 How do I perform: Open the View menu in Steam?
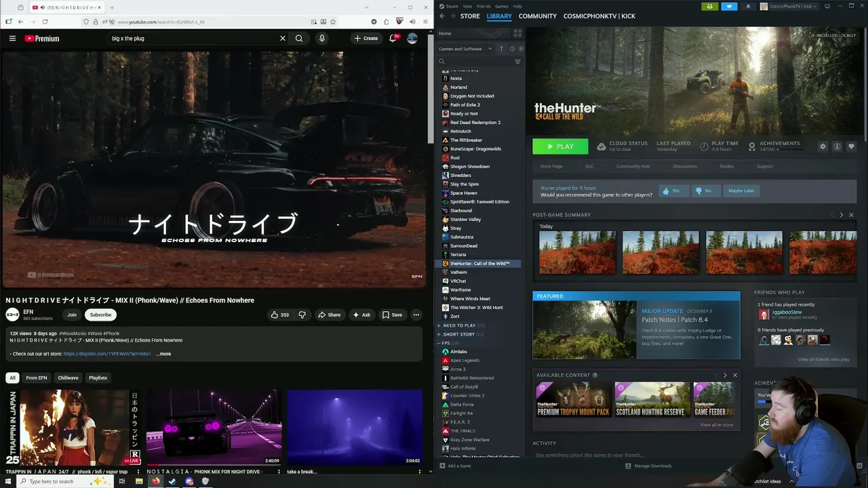click(x=468, y=6)
